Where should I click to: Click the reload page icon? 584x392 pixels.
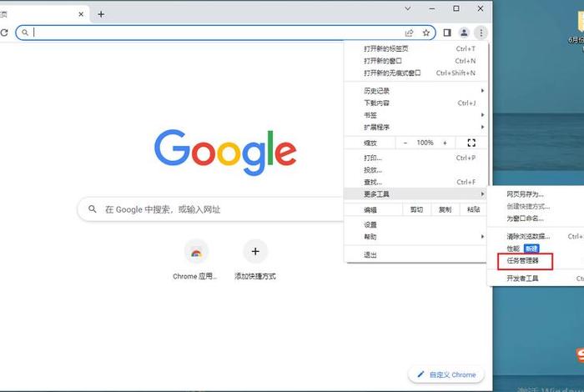[3, 33]
